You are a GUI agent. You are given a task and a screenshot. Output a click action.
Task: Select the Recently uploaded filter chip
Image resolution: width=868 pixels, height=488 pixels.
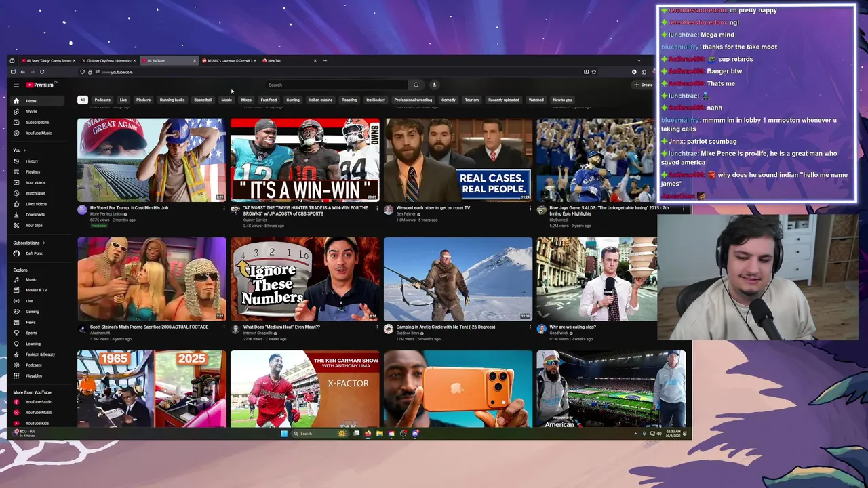[x=504, y=100]
